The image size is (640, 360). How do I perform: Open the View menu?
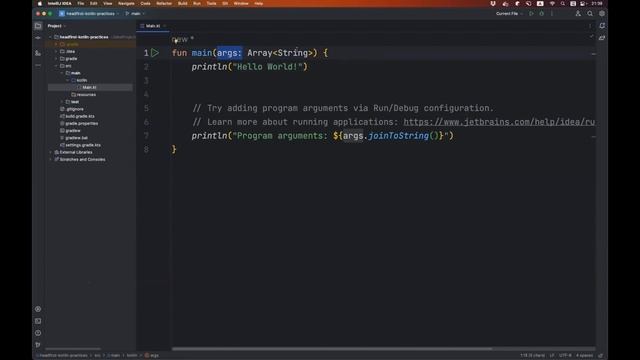click(107, 3)
